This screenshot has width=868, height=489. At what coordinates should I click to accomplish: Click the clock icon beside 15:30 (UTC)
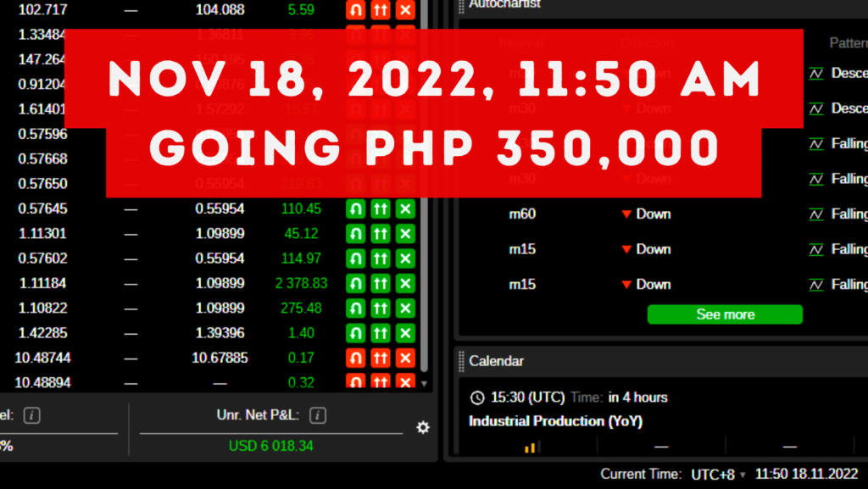tap(477, 397)
